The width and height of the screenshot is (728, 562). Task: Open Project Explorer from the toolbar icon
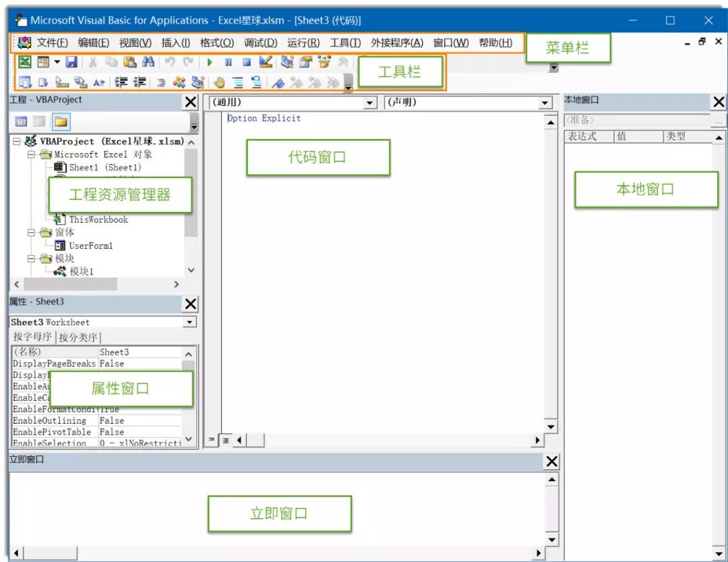[287, 62]
